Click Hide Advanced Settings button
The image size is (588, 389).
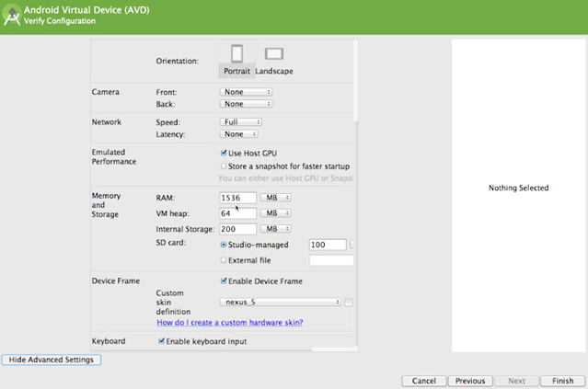tap(52, 360)
